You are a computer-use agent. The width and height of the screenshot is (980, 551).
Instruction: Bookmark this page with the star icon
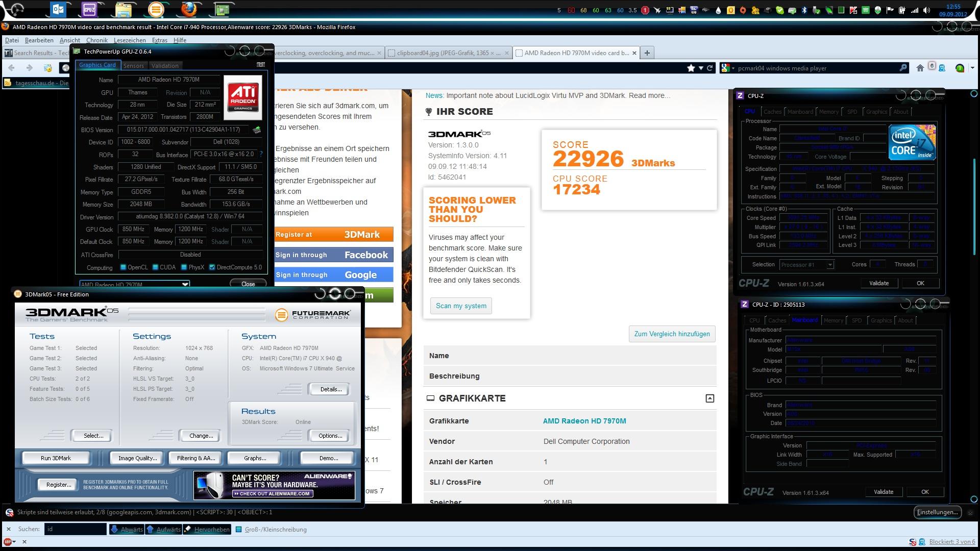click(x=691, y=68)
